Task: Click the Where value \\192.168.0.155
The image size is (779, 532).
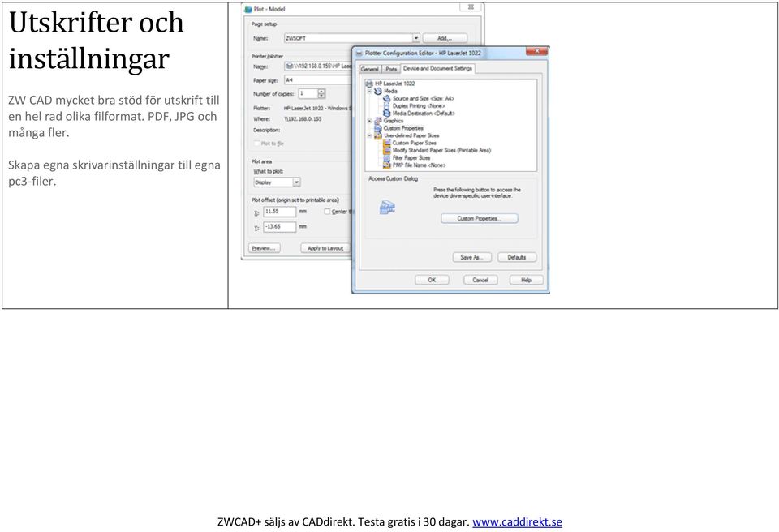Action: tap(303, 118)
